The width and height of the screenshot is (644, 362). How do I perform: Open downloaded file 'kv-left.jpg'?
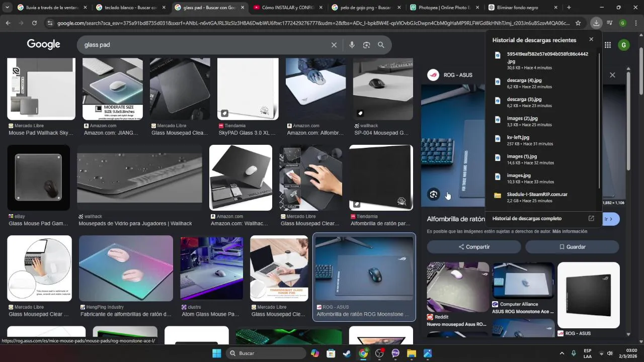(x=542, y=140)
